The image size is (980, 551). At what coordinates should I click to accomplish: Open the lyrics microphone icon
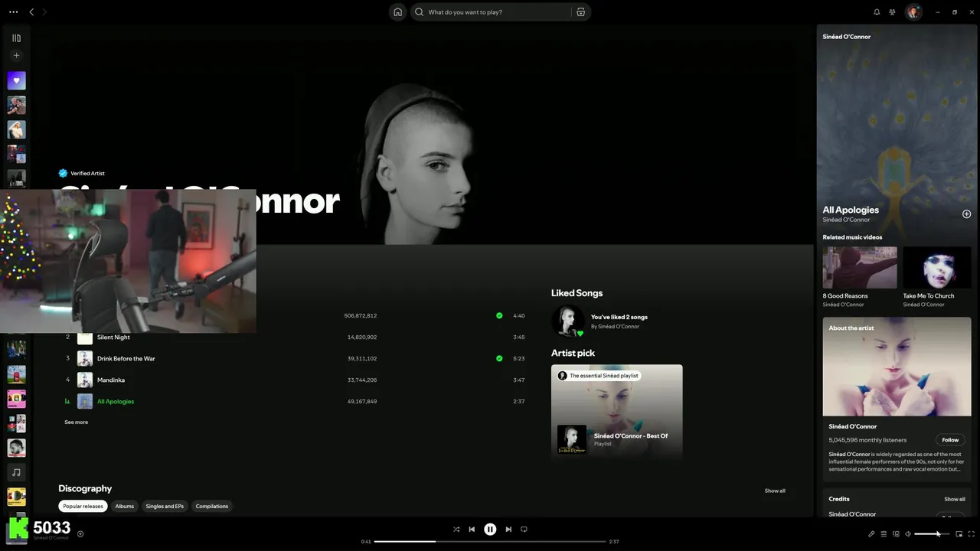coord(871,533)
